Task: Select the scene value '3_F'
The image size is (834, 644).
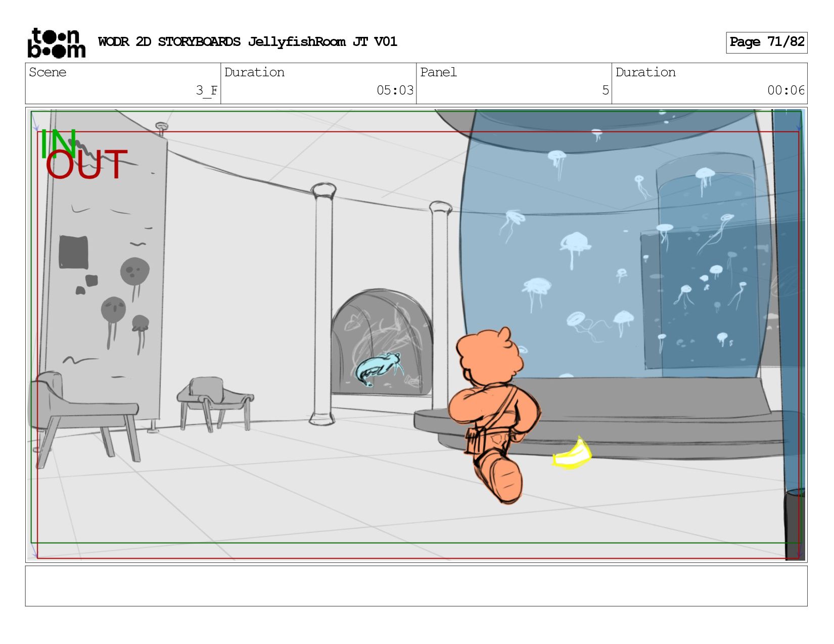Action: [207, 90]
